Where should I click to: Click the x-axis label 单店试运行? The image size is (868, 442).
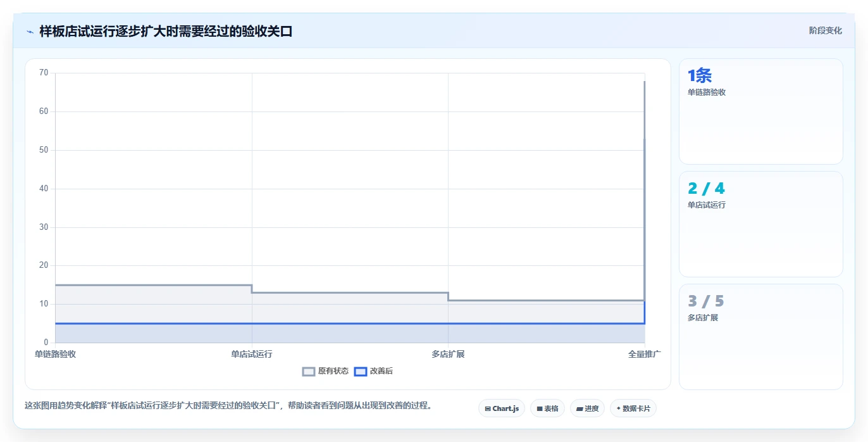[252, 354]
